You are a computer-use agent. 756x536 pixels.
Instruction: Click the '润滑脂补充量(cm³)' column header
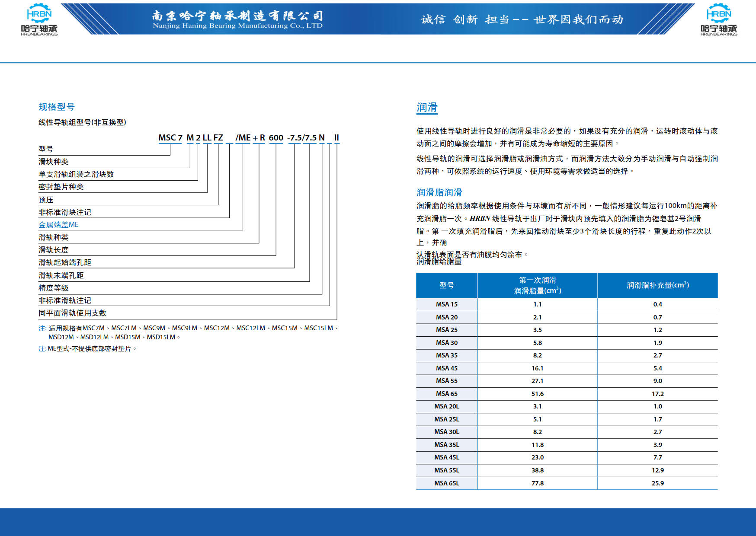click(x=658, y=285)
